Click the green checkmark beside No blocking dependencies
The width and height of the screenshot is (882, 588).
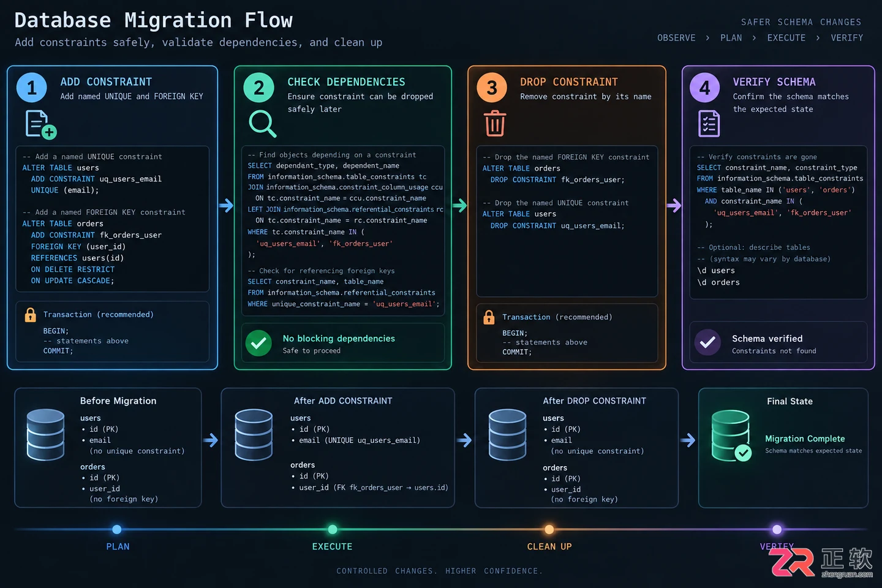(x=258, y=344)
